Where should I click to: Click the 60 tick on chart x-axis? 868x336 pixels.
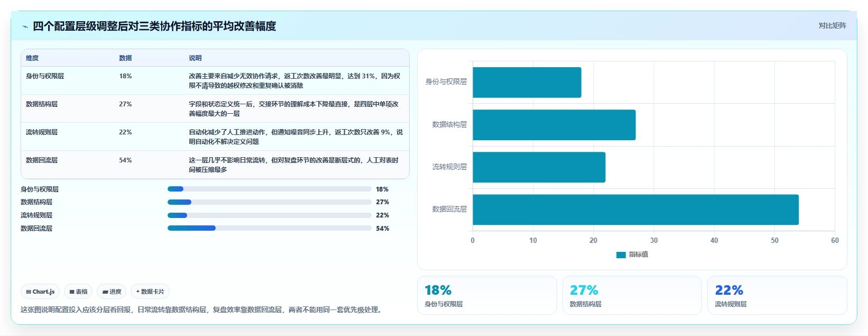[x=835, y=240]
